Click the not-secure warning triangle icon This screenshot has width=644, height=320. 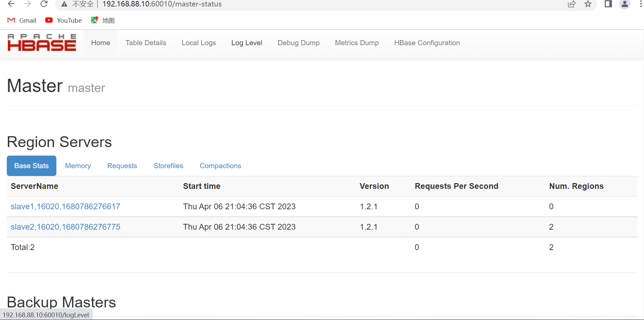(64, 4)
